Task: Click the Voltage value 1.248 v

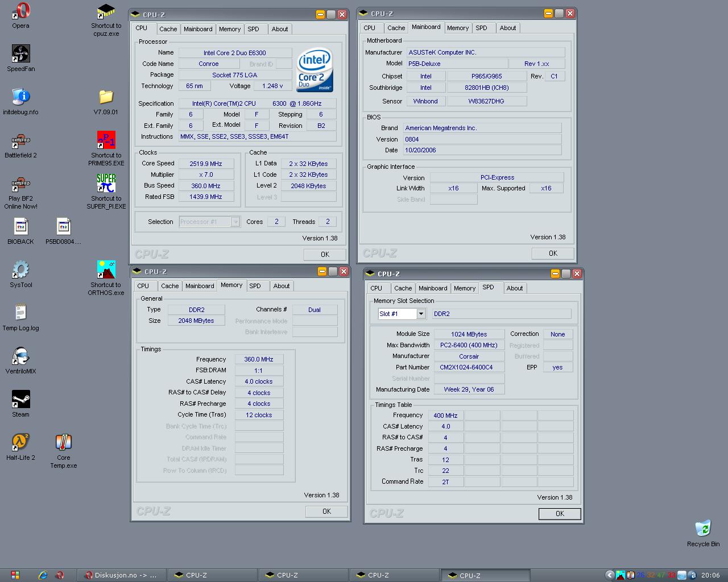Action: [x=272, y=86]
